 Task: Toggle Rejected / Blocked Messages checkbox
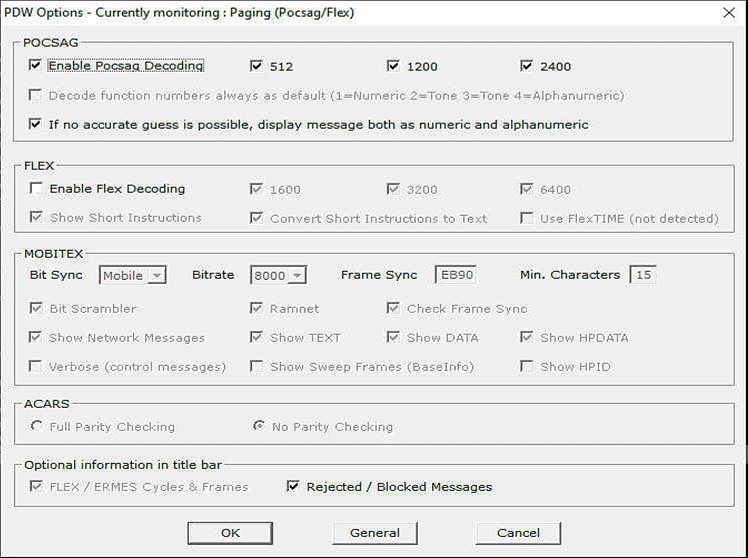(292, 486)
